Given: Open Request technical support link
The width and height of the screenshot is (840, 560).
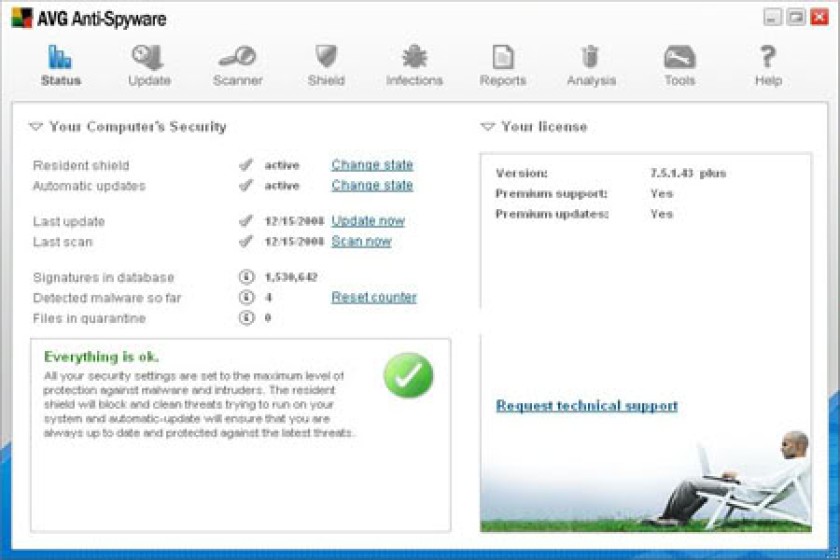Looking at the screenshot, I should 587,406.
